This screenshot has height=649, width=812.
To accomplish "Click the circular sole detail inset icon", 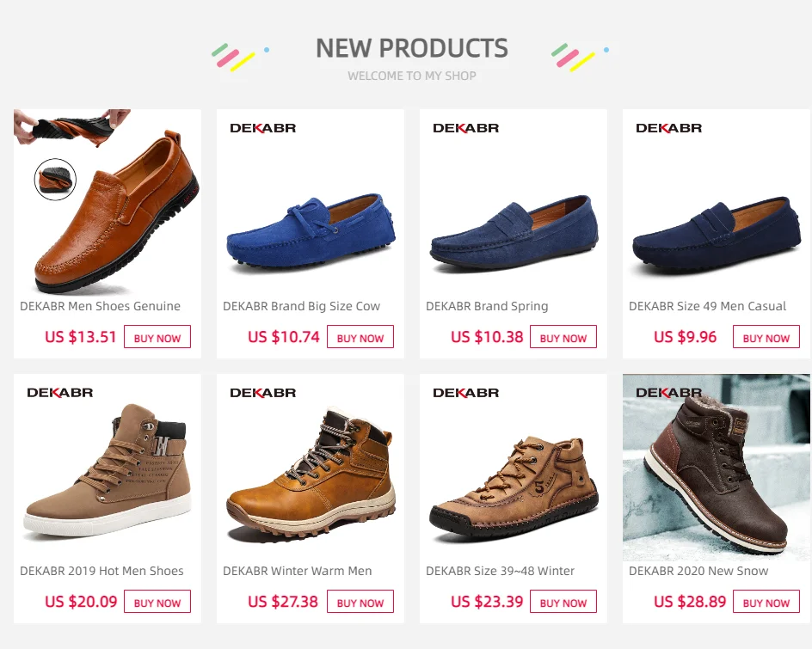I will (55, 180).
